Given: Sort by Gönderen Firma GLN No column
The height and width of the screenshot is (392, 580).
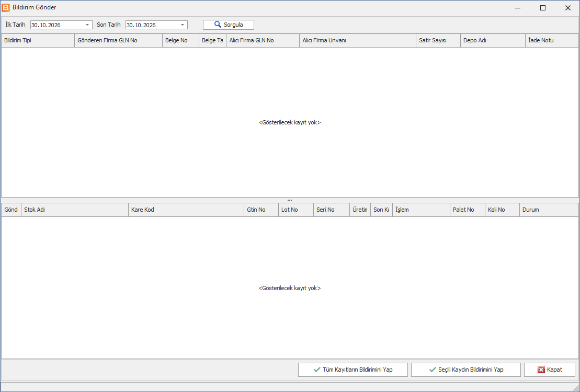Looking at the screenshot, I should [118, 40].
